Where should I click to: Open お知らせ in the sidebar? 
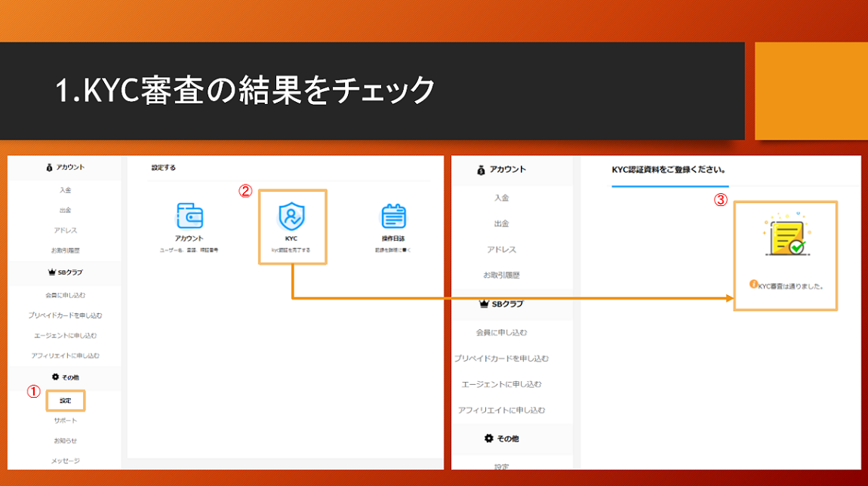tap(66, 441)
